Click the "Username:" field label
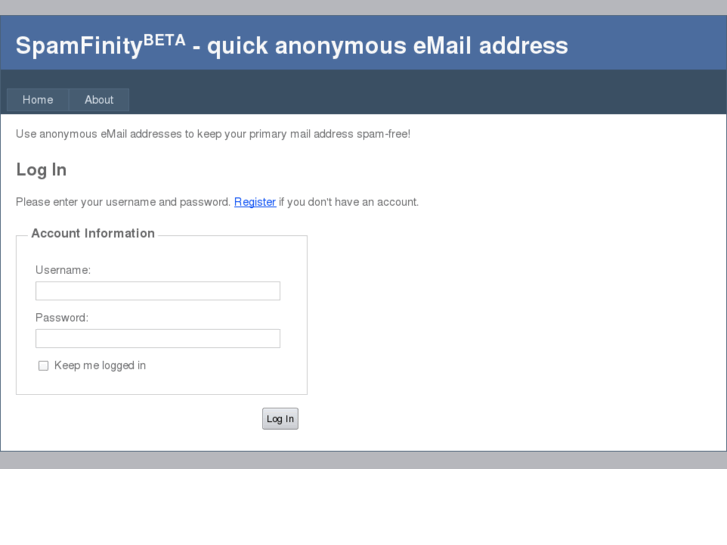727x545 pixels. point(63,270)
